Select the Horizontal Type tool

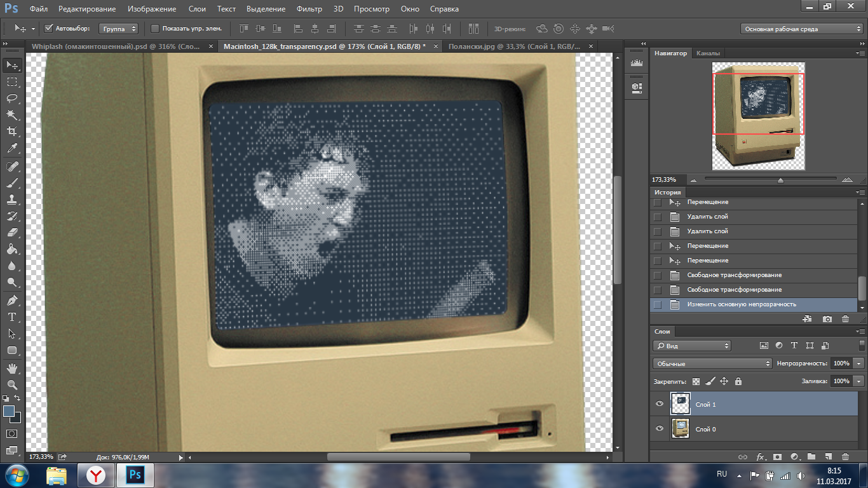(x=12, y=317)
